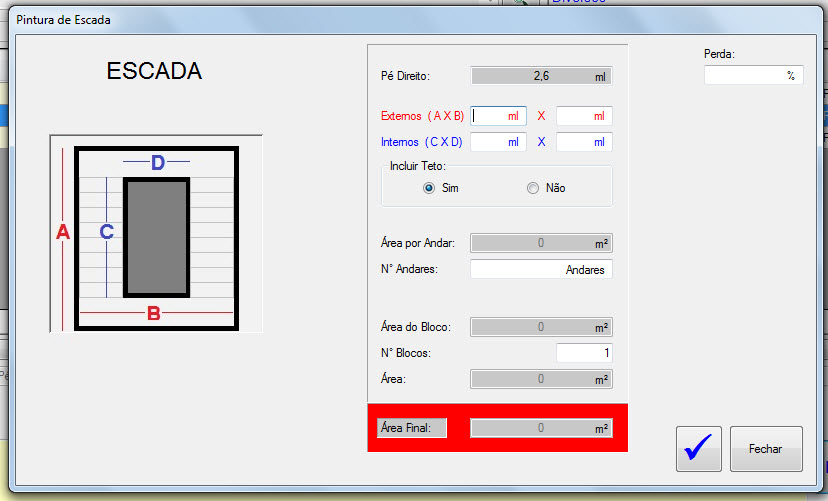Click the staircase diagram image
Screen dimensions: 828x501
(x=156, y=234)
